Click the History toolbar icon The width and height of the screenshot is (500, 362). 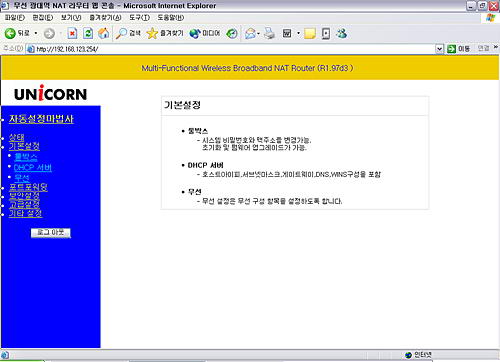pos(232,33)
